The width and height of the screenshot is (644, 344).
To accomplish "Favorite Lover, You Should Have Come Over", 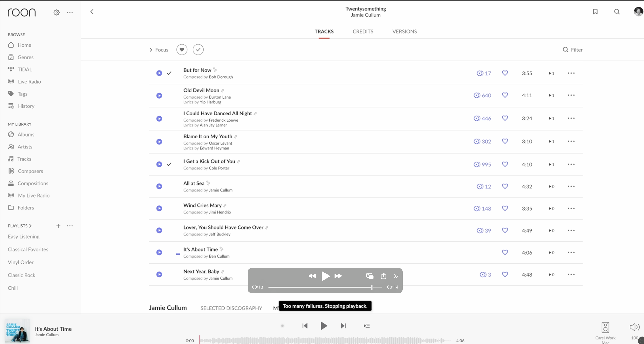I will click(x=505, y=230).
